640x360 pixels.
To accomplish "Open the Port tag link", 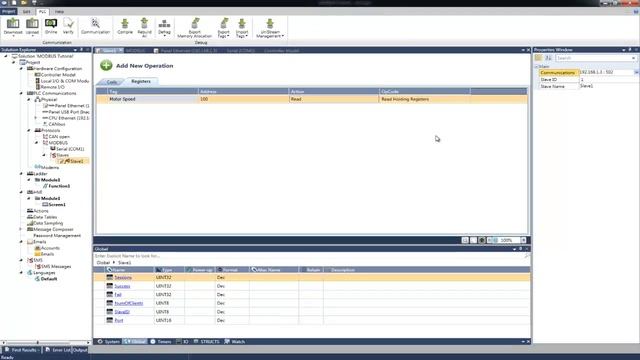I will tap(118, 320).
